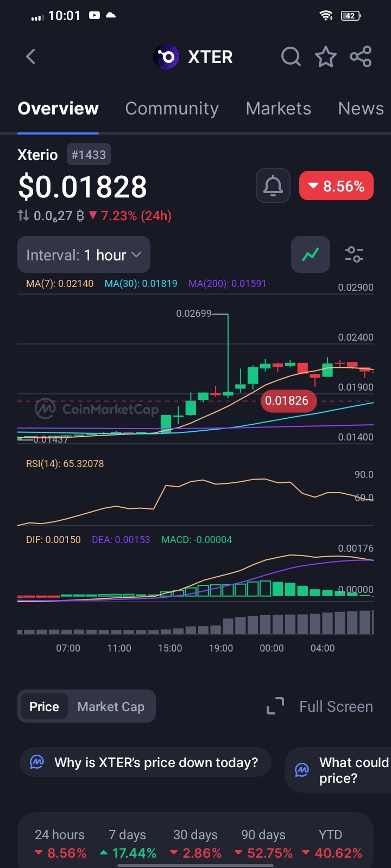The image size is (391, 868).
Task: Tap AI icon on 'What could' chip
Action: pos(302,770)
